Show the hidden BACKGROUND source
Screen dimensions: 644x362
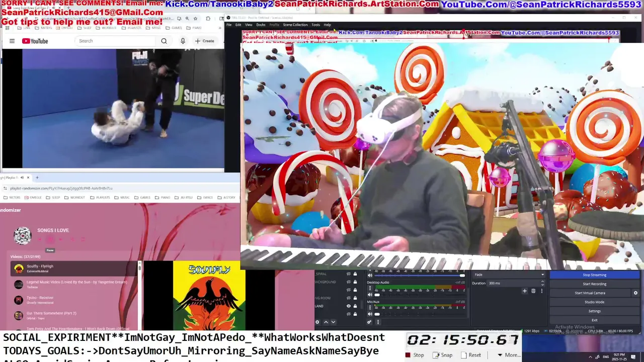pos(348,282)
